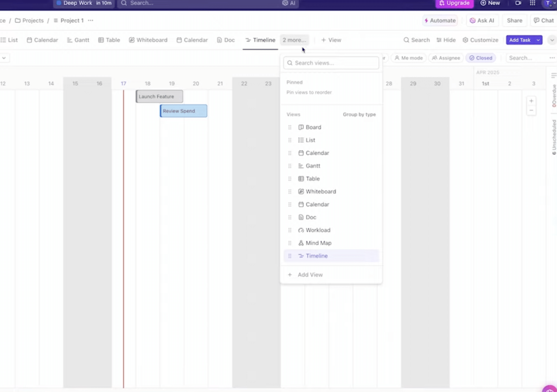Open the Add Task dropdown arrow
557x392 pixels.
[538, 40]
